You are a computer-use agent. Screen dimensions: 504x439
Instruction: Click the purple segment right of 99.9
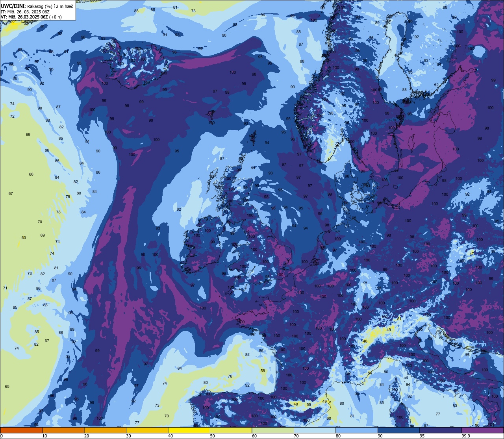click(482, 430)
